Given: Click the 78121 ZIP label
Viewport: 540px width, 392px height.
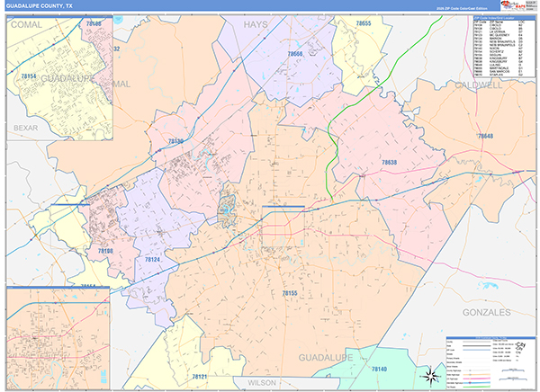Looking at the screenshot, I should [200, 377].
